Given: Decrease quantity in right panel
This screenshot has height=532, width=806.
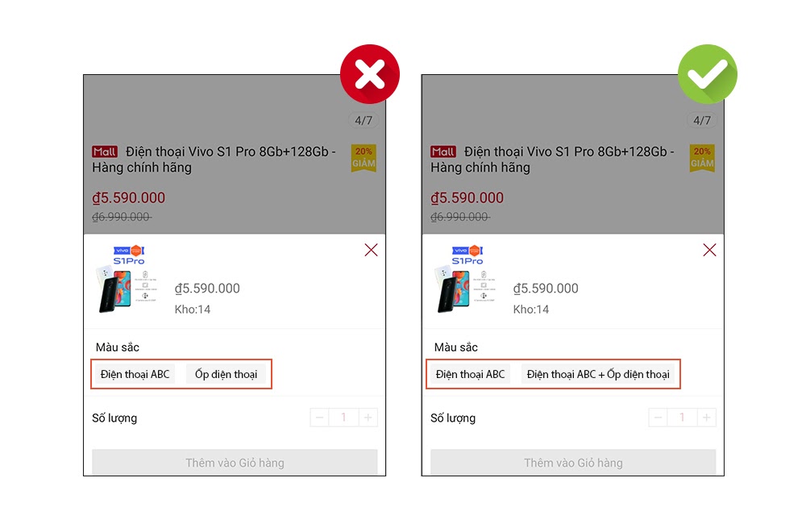Looking at the screenshot, I should click(x=659, y=418).
